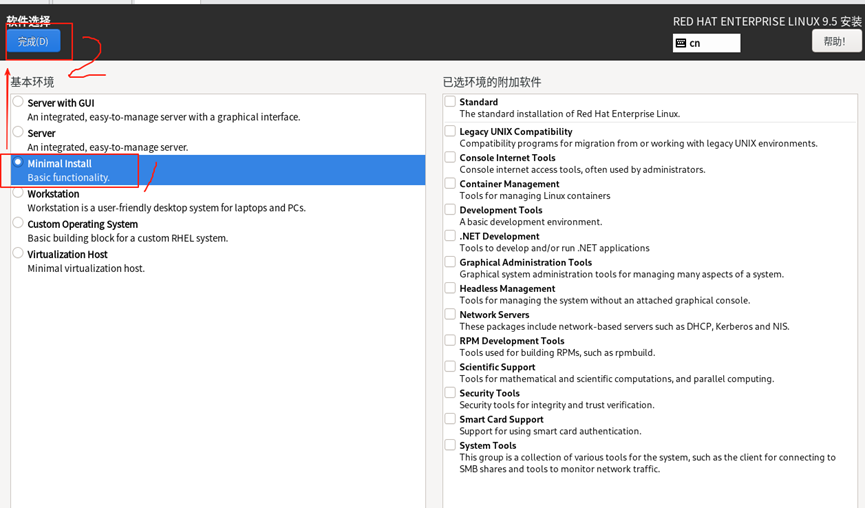Image resolution: width=865 pixels, height=508 pixels.
Task: Check Legacy UNIX Compatibility
Action: click(450, 131)
